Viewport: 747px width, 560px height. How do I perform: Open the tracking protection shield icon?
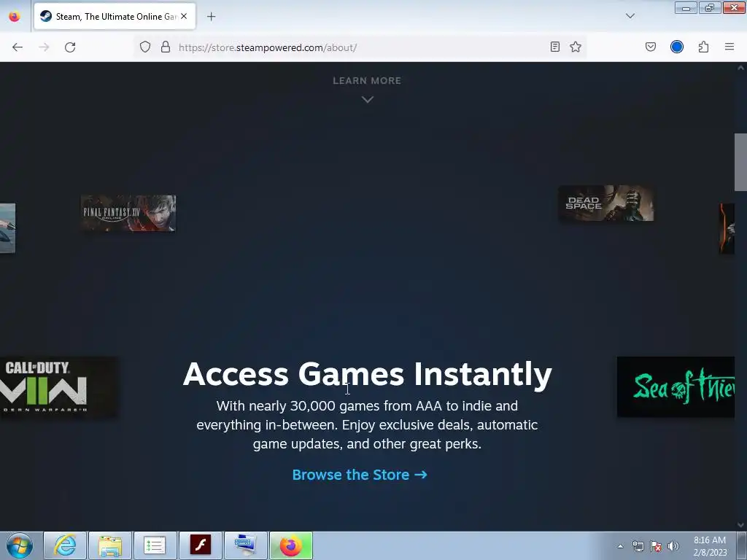point(145,47)
